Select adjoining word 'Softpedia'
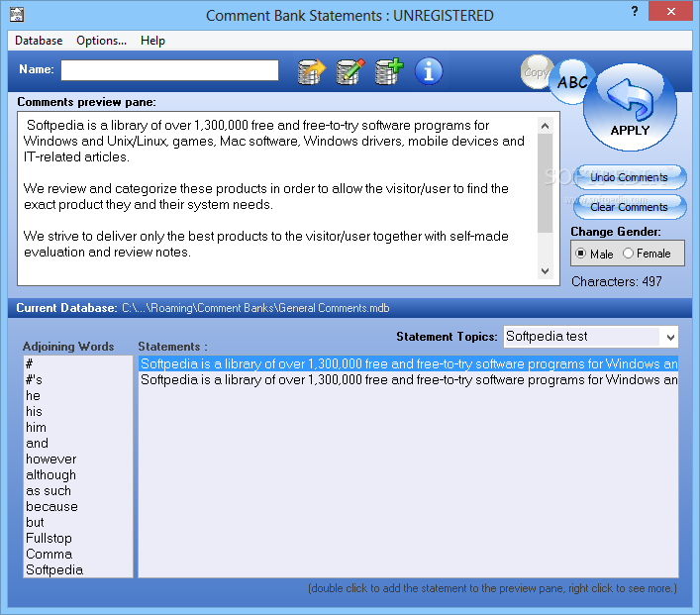The image size is (700, 615). pyautogui.click(x=78, y=569)
